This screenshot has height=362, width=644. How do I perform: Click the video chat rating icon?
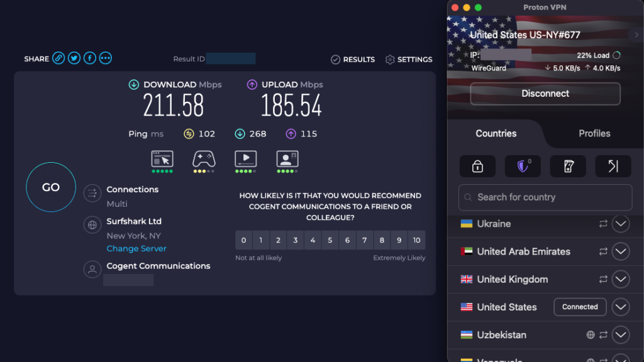tap(287, 162)
